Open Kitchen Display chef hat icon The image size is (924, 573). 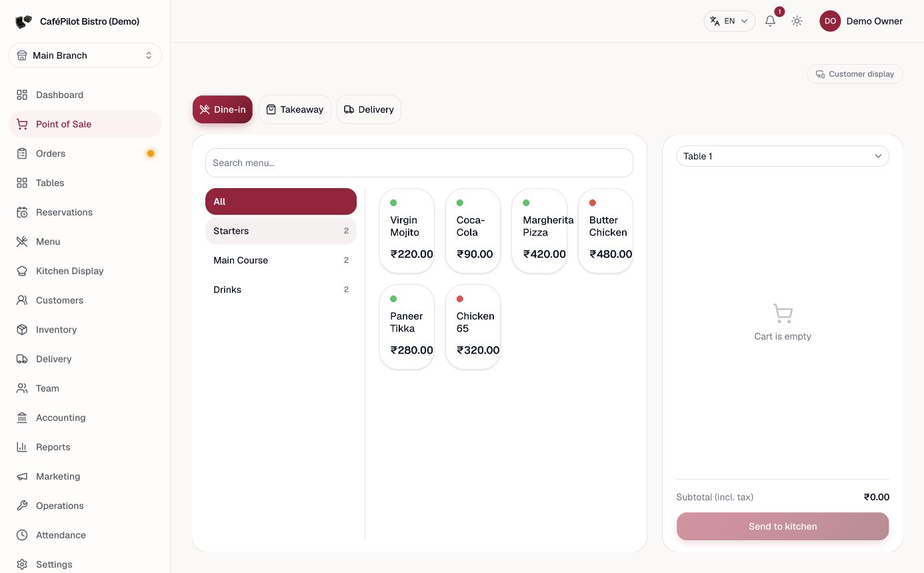coord(22,271)
